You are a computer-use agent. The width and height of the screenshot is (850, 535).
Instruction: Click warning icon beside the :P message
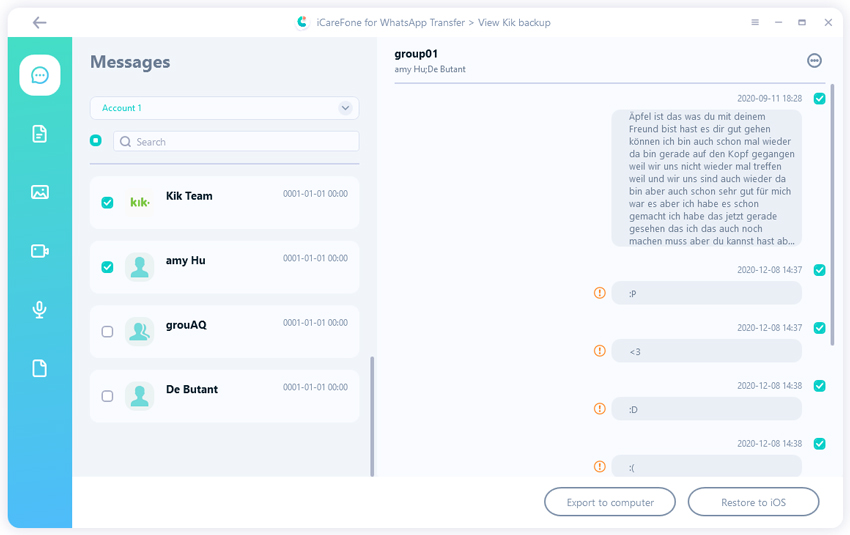600,293
